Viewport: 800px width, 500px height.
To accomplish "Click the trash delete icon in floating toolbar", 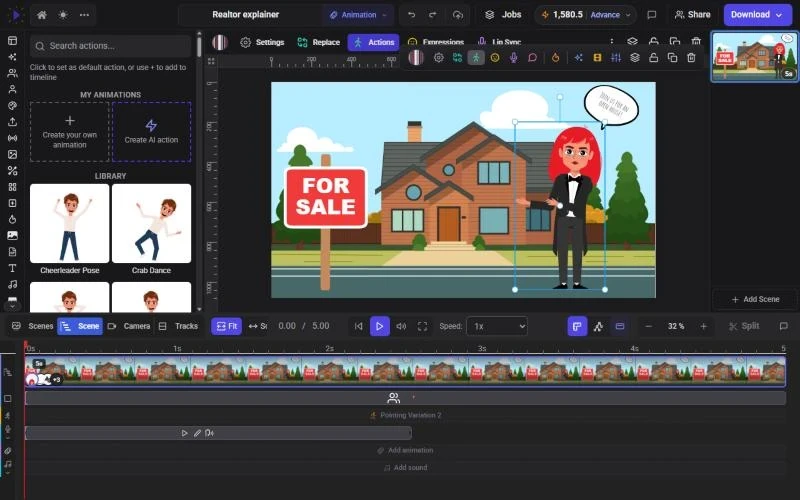I will click(x=691, y=58).
